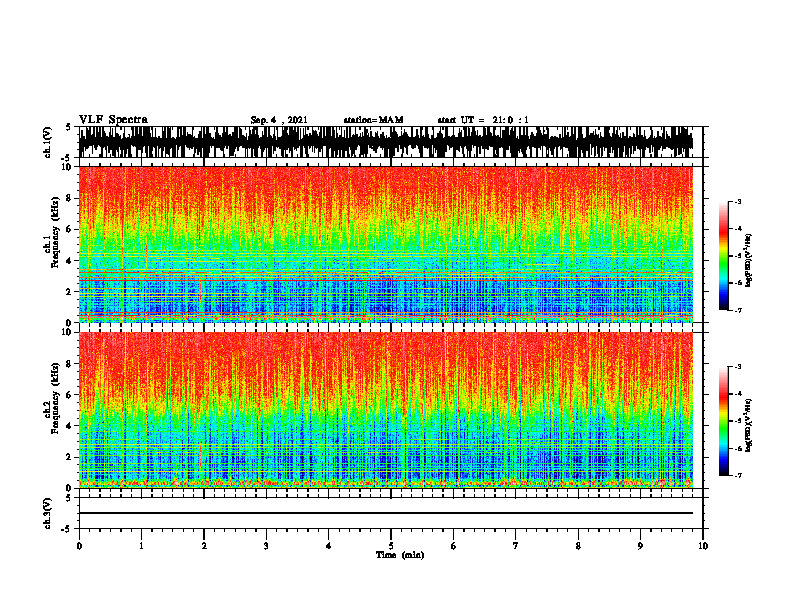
Task: Click the ch.2 color scale bar
Action: click(723, 421)
